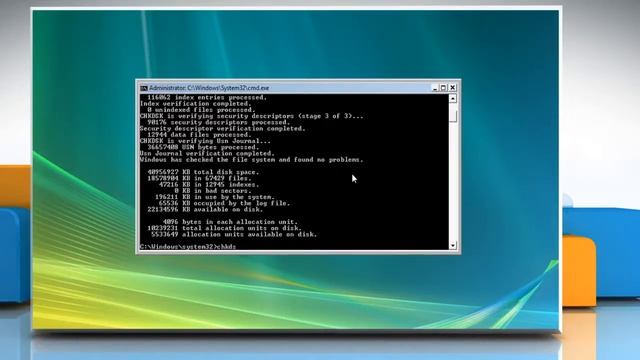Image resolution: width=640 pixels, height=360 pixels.
Task: Click the vertical scrollbar thumb
Action: 453,116
